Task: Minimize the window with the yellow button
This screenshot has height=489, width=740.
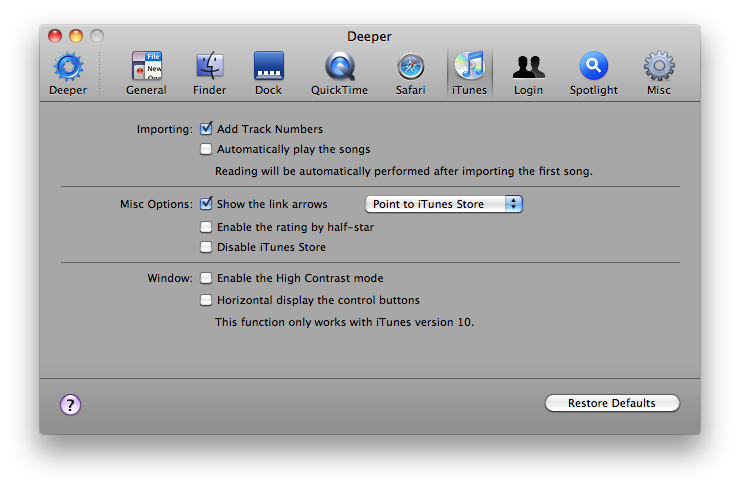Action: (76, 36)
